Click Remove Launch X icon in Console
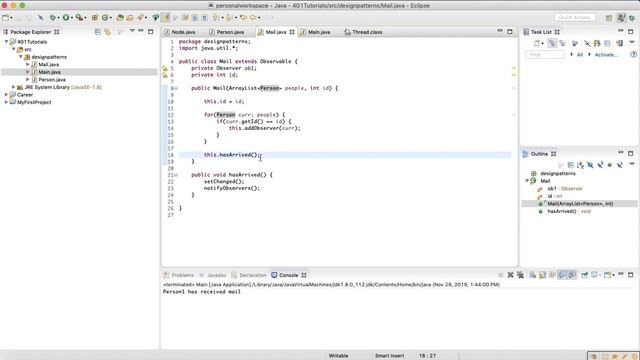Screen dimensions: 640x360 [510, 275]
